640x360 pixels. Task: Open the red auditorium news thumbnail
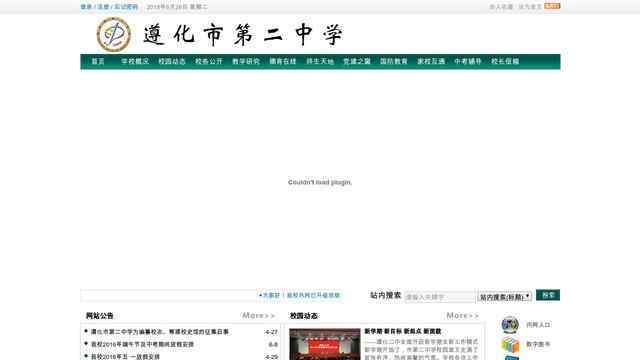(325, 344)
